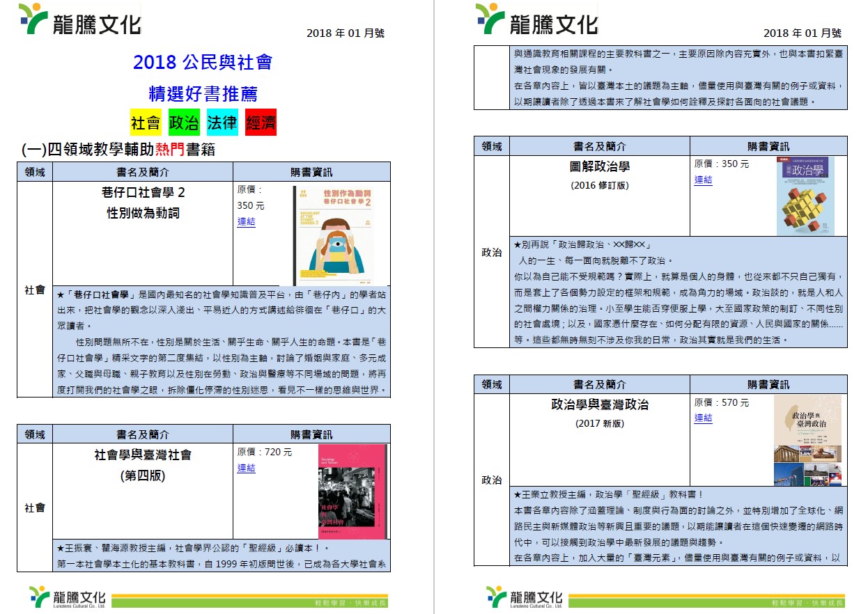Click the price text 原價：570 元
The width and height of the screenshot is (868, 614).
pos(722,402)
